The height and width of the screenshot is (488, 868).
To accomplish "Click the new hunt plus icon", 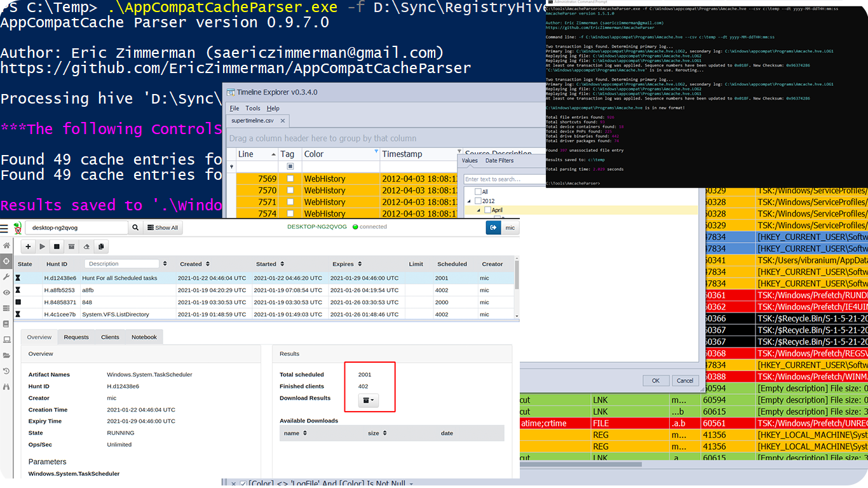I will [x=28, y=247].
